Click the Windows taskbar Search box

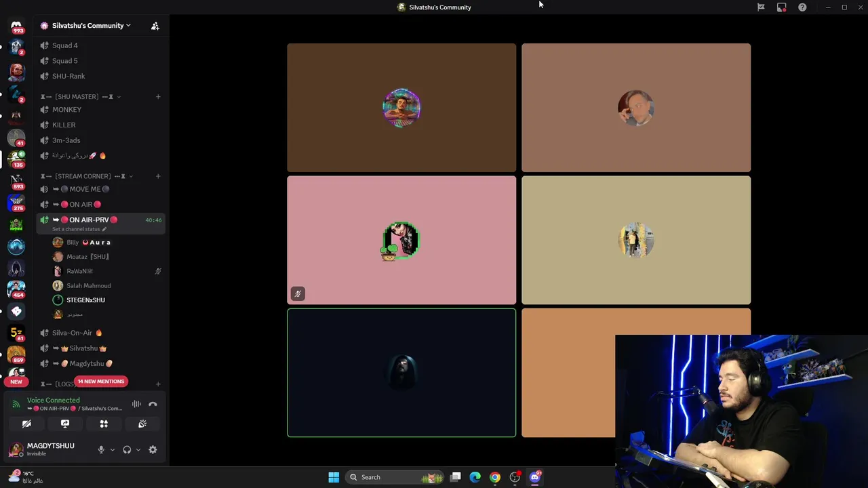(395, 477)
